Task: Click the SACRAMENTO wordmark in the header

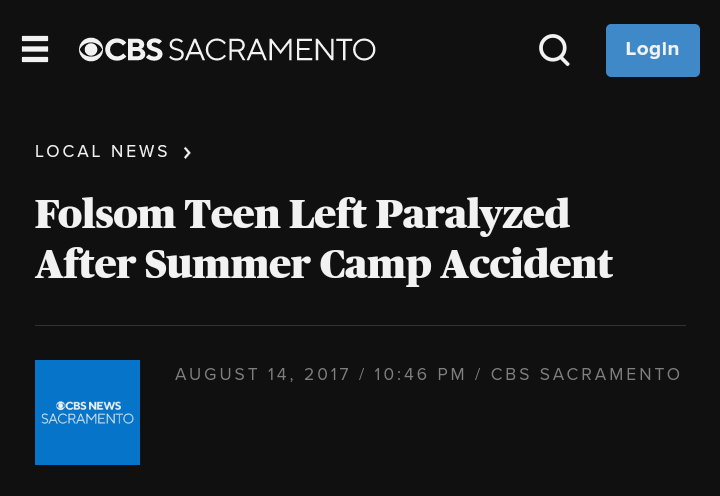Action: point(271,49)
